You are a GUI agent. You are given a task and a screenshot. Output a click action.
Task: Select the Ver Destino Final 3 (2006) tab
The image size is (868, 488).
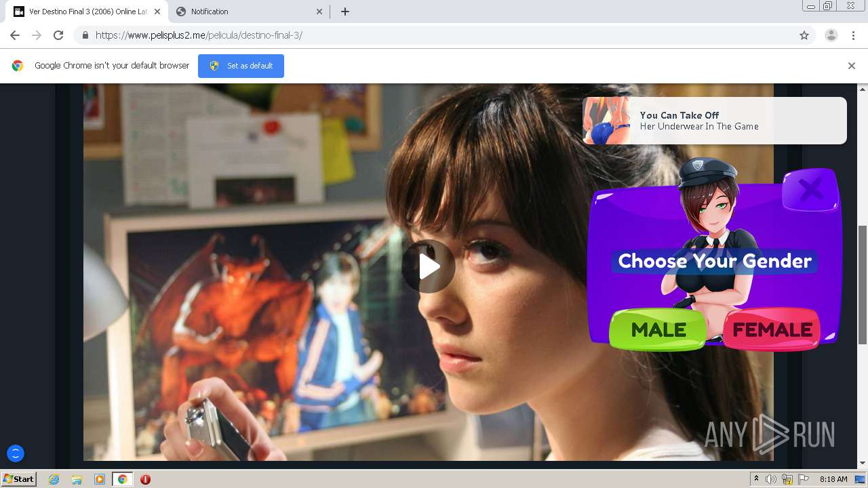point(87,12)
